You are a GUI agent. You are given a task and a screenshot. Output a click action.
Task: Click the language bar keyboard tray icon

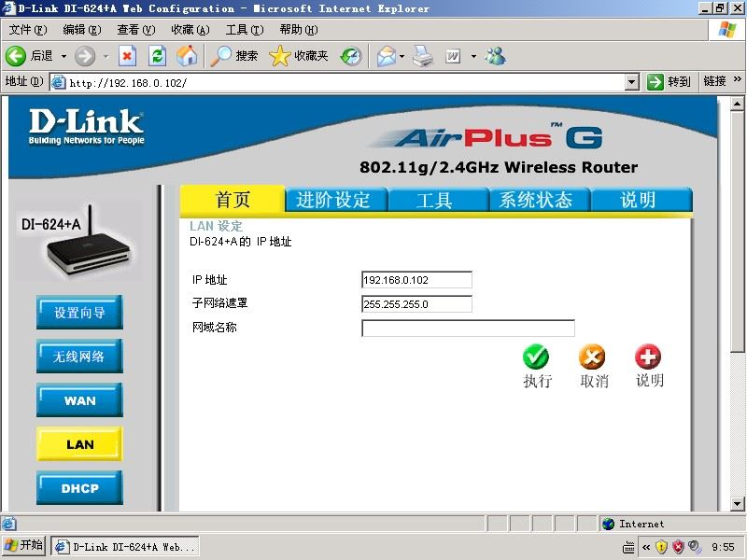[x=628, y=548]
